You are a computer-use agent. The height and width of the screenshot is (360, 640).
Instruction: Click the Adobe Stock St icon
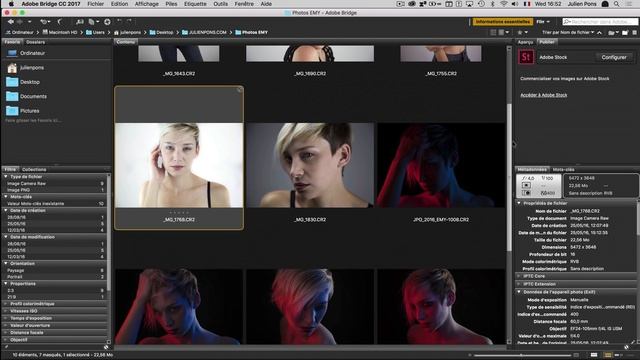pos(526,57)
